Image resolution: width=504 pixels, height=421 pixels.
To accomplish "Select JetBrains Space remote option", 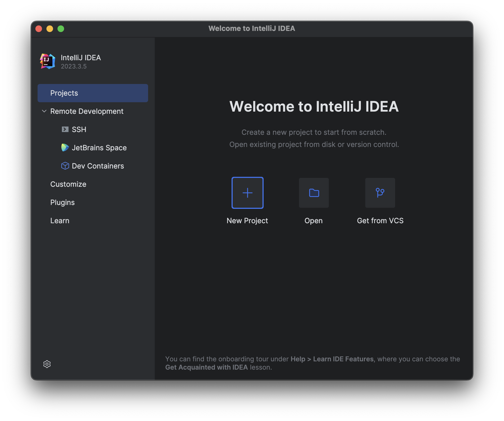I will [99, 148].
